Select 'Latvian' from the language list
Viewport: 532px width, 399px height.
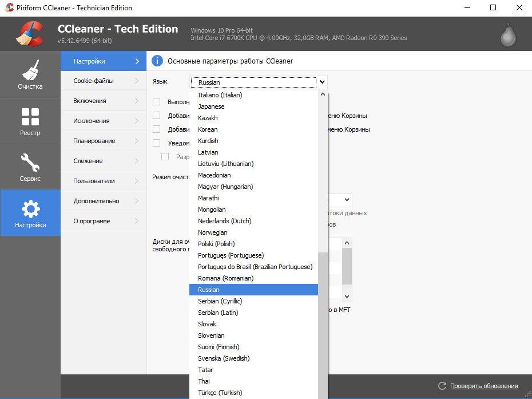[254, 152]
